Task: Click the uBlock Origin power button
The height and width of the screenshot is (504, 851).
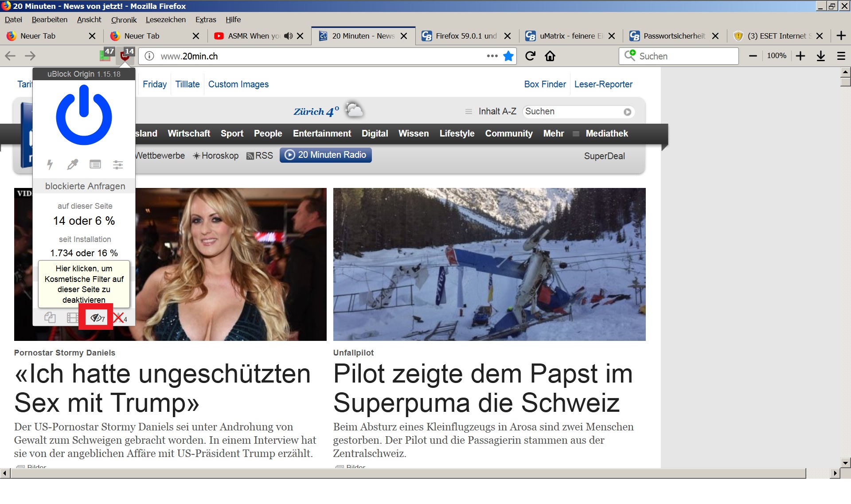Action: click(x=84, y=115)
